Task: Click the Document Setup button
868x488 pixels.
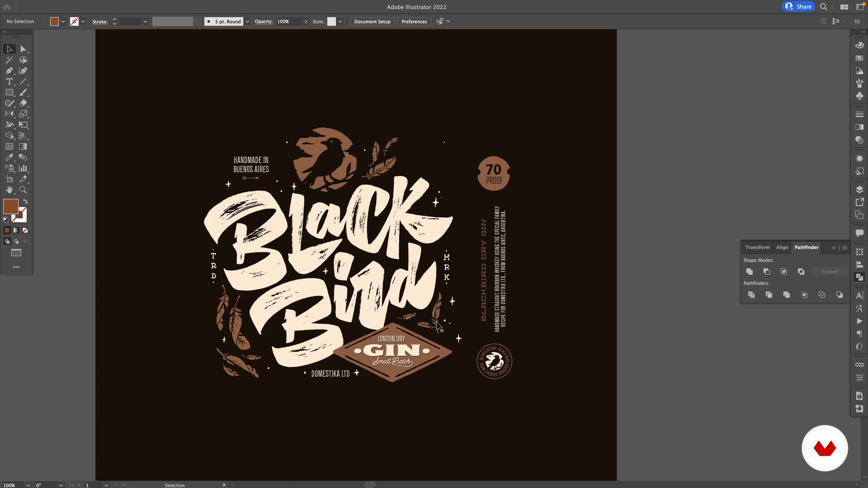Action: tap(373, 21)
